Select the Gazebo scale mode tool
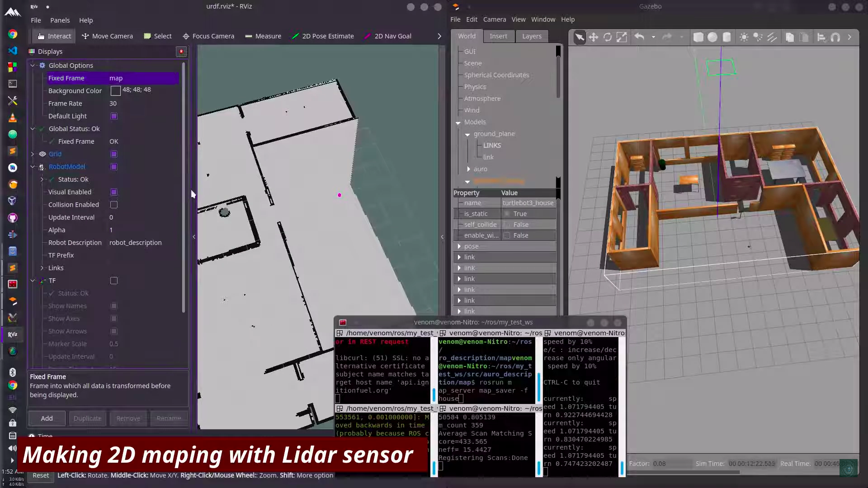Image resolution: width=868 pixels, height=488 pixels. (x=622, y=37)
